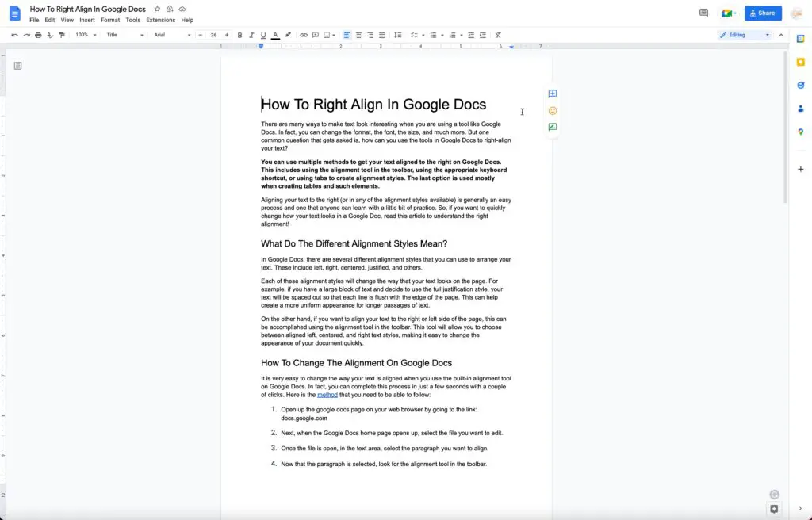Open Google Maps side panel
This screenshot has height=520, width=812.
[x=801, y=132]
